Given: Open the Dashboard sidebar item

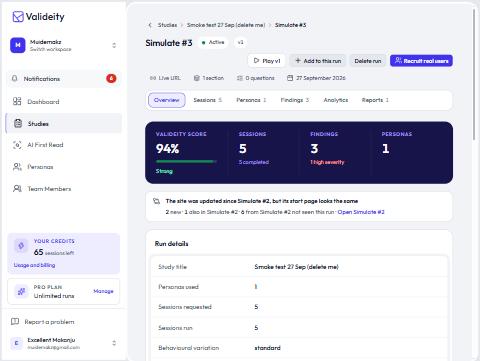Looking at the screenshot, I should tap(64, 102).
